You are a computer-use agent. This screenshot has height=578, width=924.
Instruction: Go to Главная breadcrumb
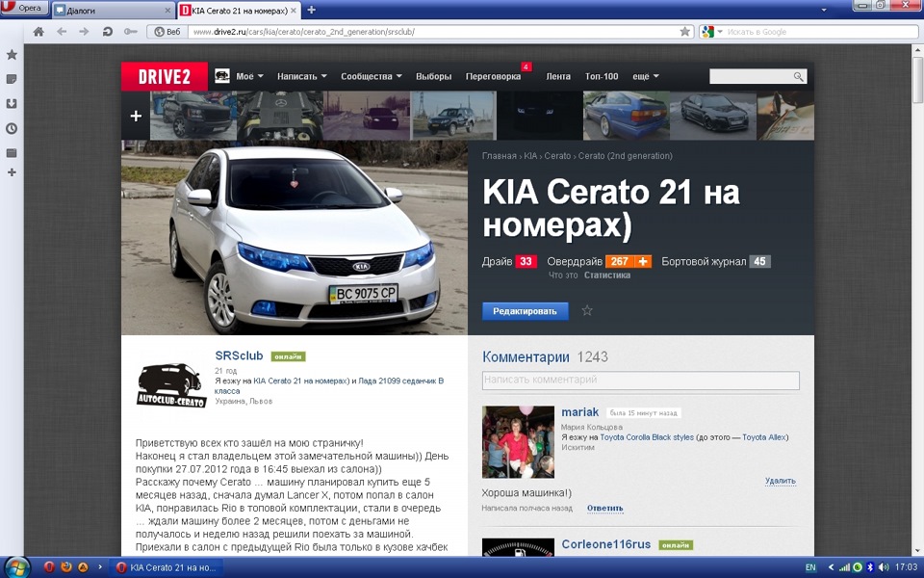coord(500,156)
